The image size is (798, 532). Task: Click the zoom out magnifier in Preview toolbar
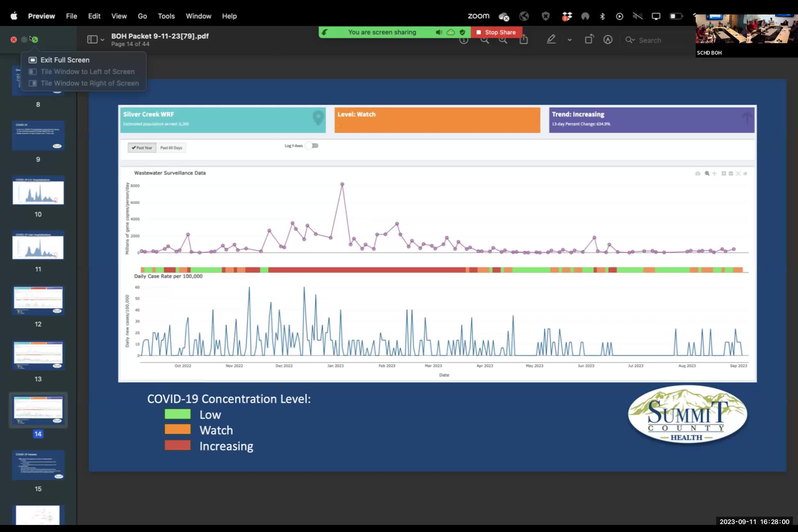pos(484,40)
